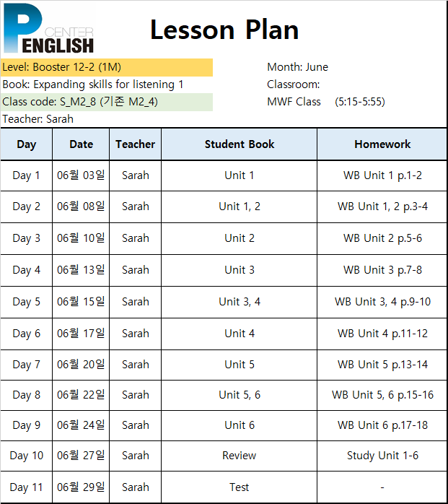Image resolution: width=448 pixels, height=504 pixels.
Task: Select the Unit 3, 4 cell
Action: coord(240,302)
